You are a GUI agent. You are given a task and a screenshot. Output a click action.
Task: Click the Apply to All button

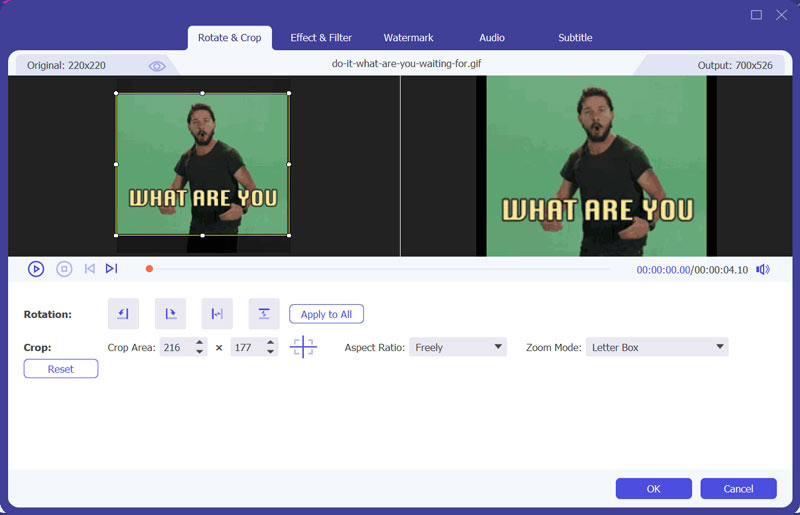coord(326,314)
